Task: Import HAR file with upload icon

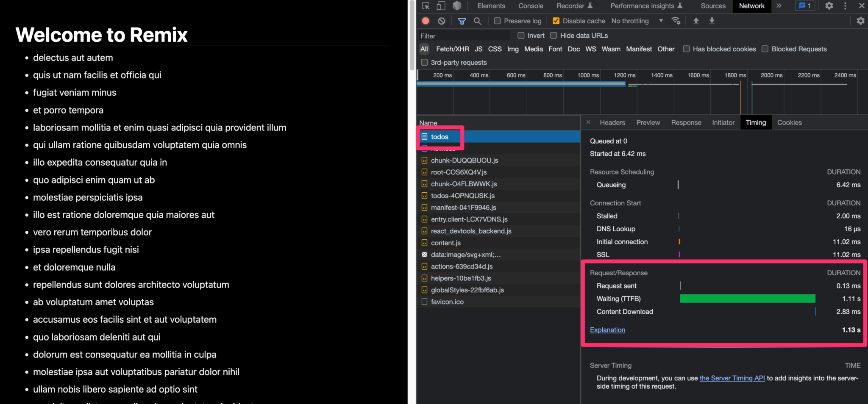Action: (x=696, y=20)
